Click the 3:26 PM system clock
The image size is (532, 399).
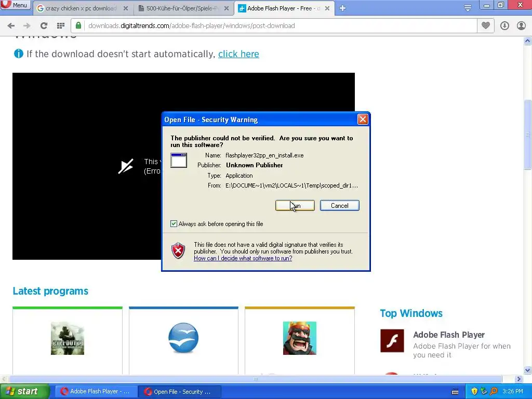click(x=513, y=391)
